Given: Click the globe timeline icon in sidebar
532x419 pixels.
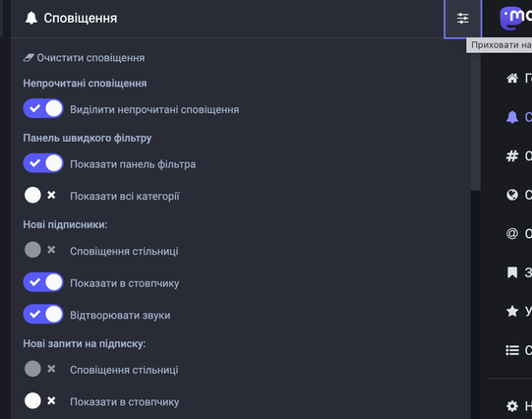Looking at the screenshot, I should (512, 195).
